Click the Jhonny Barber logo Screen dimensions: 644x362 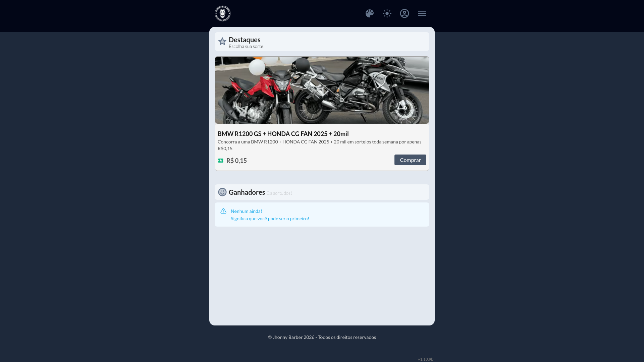click(223, 13)
